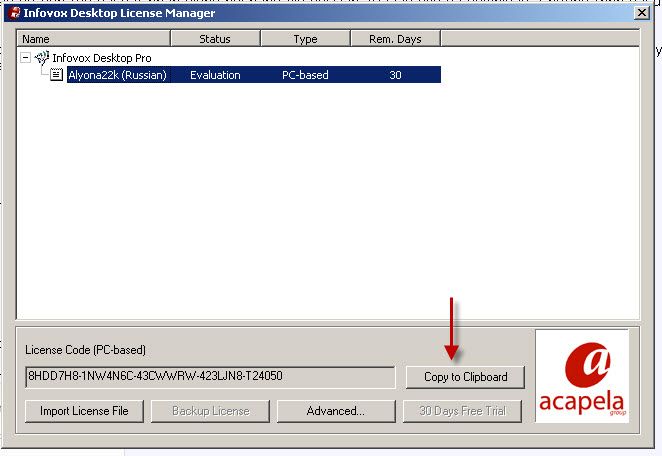Click the Infovox Desktop Pro tree node icon
The height and width of the screenshot is (456, 662).
click(41, 58)
